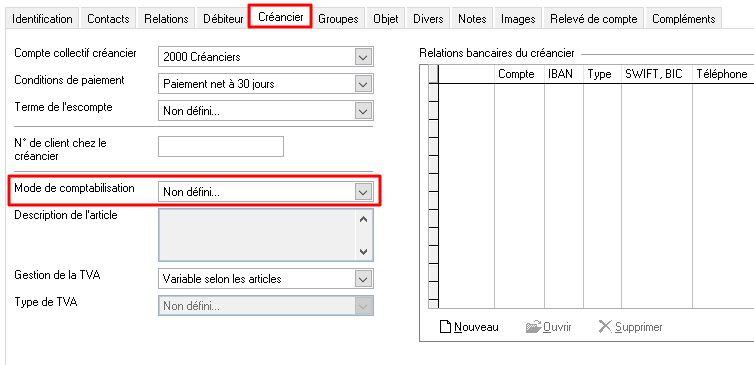Click the Supprimer button

630,327
